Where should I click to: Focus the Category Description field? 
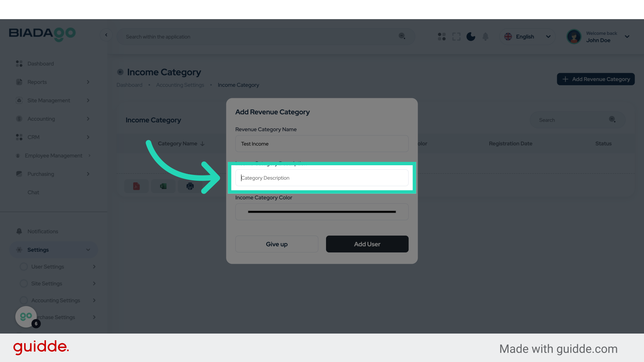(x=322, y=178)
